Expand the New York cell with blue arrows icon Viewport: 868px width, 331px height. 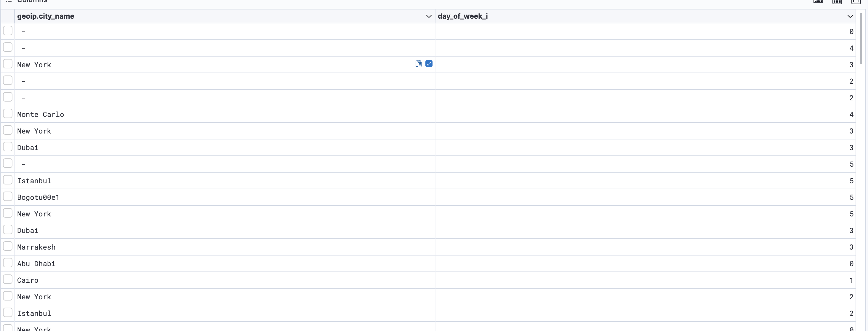click(x=429, y=64)
